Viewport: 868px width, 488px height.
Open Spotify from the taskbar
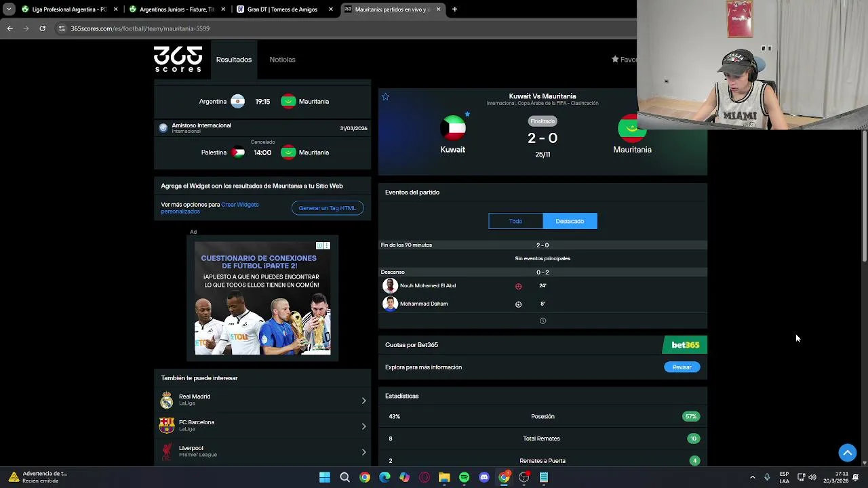pos(464,478)
